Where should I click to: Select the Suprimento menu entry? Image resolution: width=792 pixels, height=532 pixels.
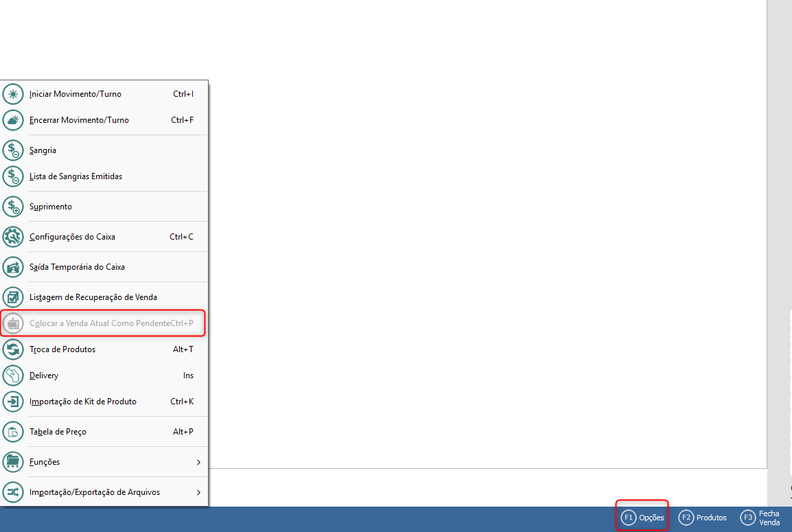tap(104, 207)
